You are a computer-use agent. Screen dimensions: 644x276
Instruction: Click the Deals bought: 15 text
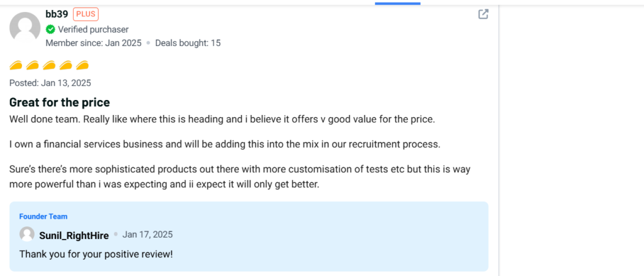coord(188,43)
